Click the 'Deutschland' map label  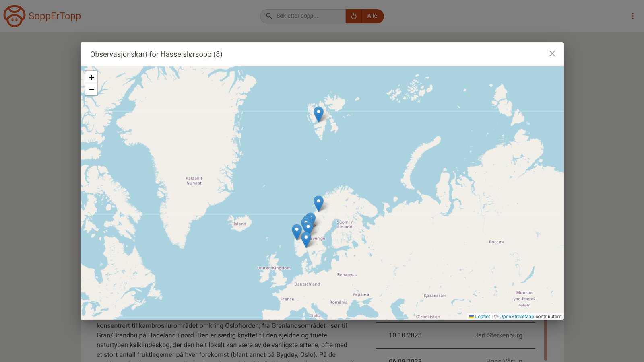coord(307,284)
